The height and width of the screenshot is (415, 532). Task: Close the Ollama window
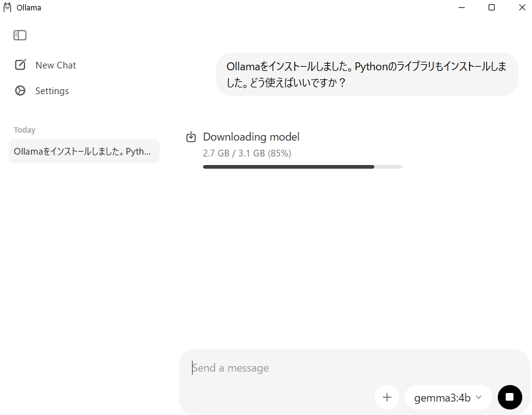(x=521, y=8)
